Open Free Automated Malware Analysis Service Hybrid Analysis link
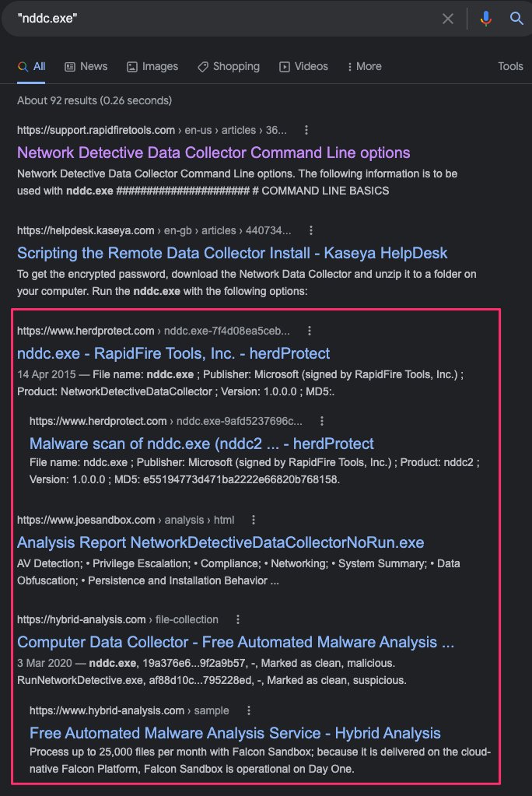532x796 pixels. [235, 733]
